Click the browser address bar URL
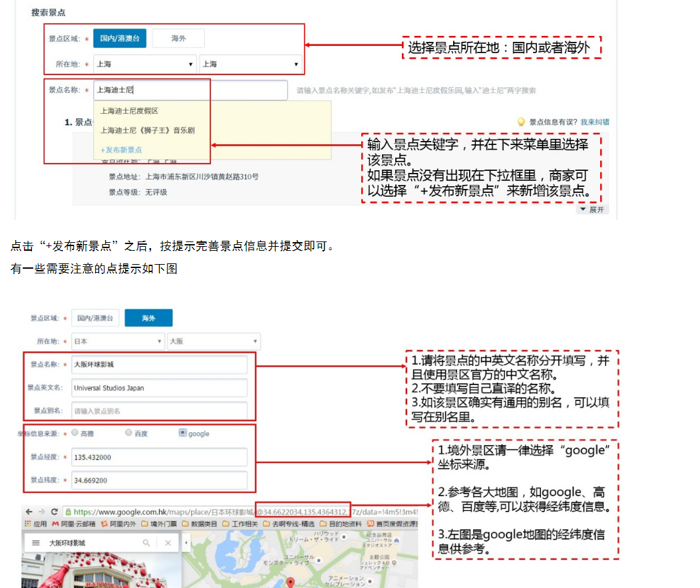 [246, 512]
